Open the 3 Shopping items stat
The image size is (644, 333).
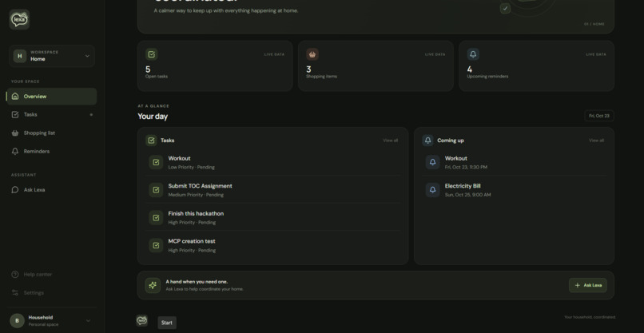376,65
